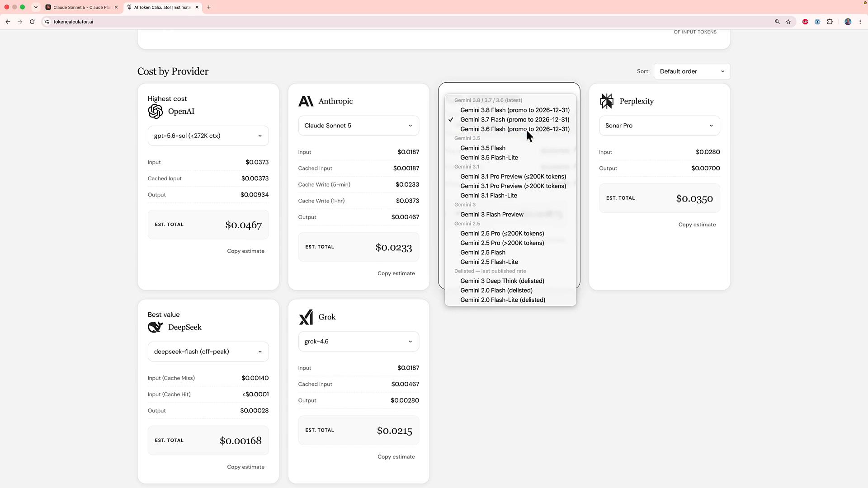Open a new tab with plus icon

coord(209,7)
